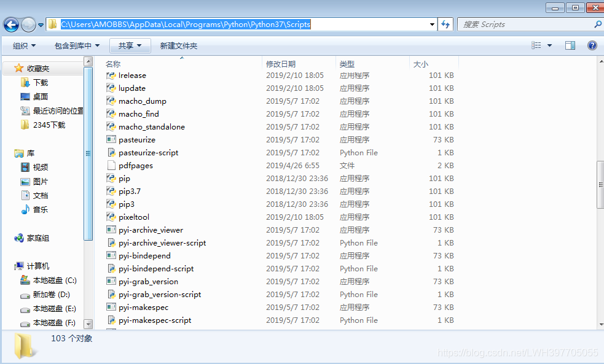
Task: Toggle the preview pane icon
Action: pyautogui.click(x=570, y=45)
